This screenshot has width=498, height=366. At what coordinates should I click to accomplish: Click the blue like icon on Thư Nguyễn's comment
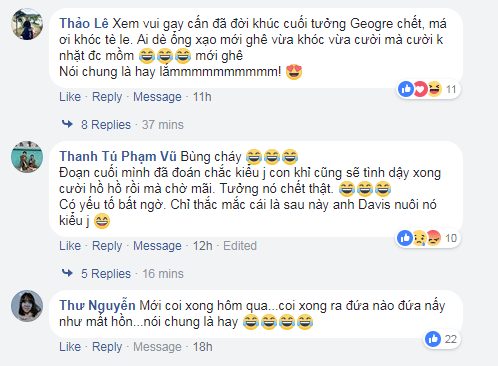[x=433, y=339]
